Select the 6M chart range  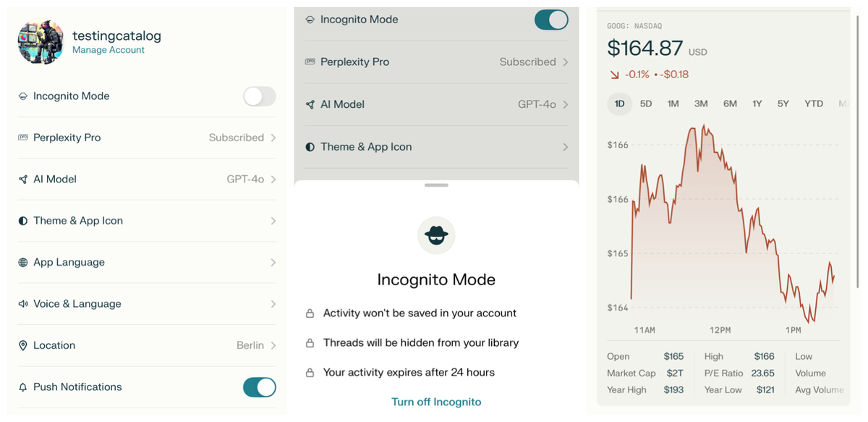click(729, 104)
